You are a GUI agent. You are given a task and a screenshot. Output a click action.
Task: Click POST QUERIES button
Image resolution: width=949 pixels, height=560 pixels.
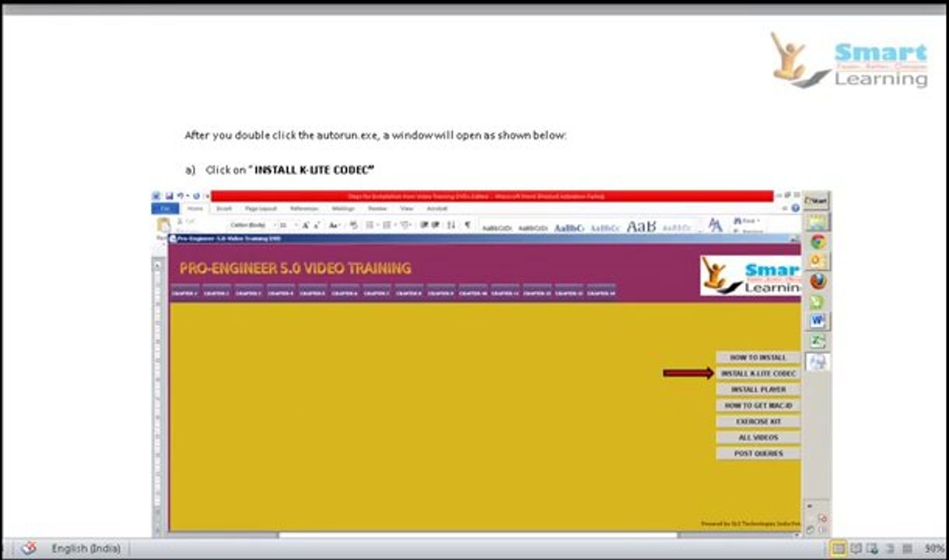(758, 453)
